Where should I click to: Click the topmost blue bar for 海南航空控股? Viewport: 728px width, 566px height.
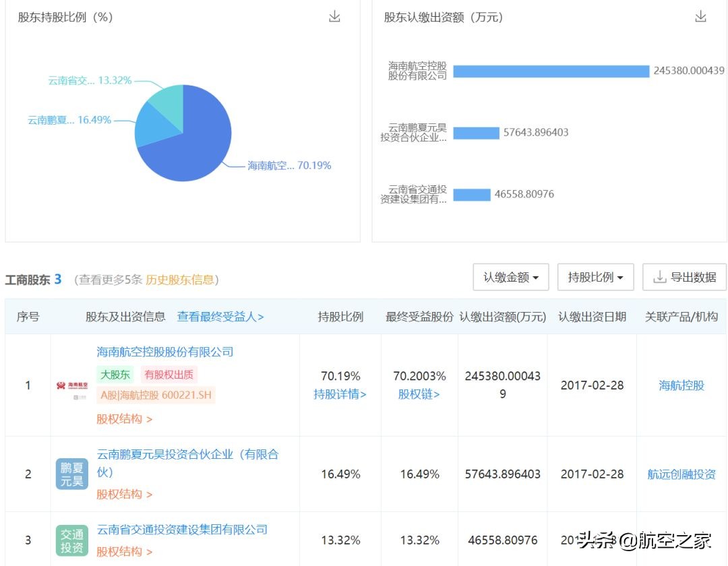549,70
